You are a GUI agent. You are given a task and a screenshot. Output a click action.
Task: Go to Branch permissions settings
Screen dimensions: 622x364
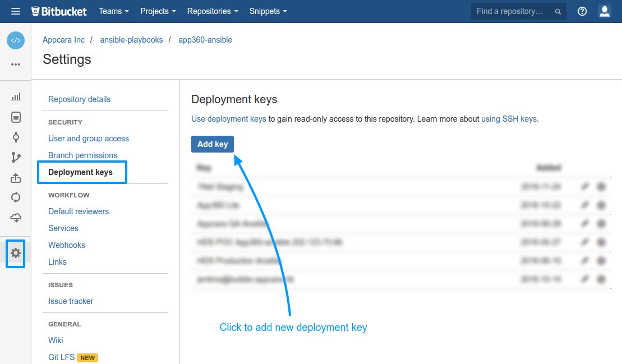(82, 155)
